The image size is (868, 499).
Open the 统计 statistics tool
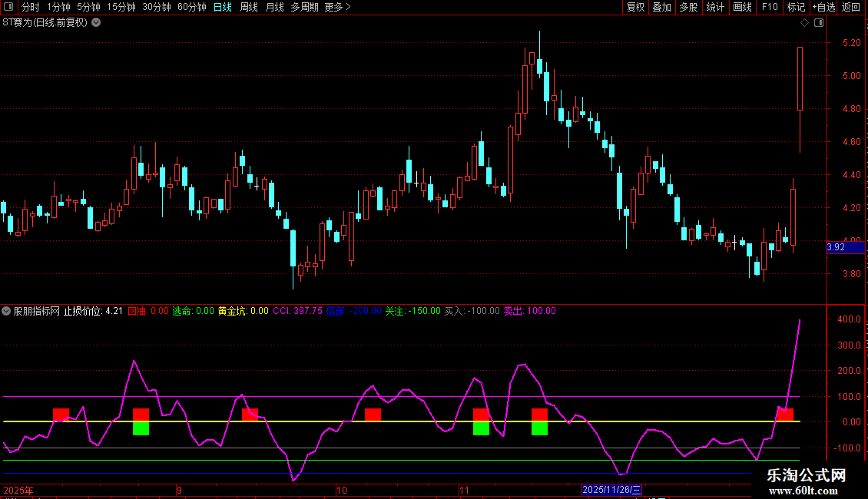click(x=715, y=7)
